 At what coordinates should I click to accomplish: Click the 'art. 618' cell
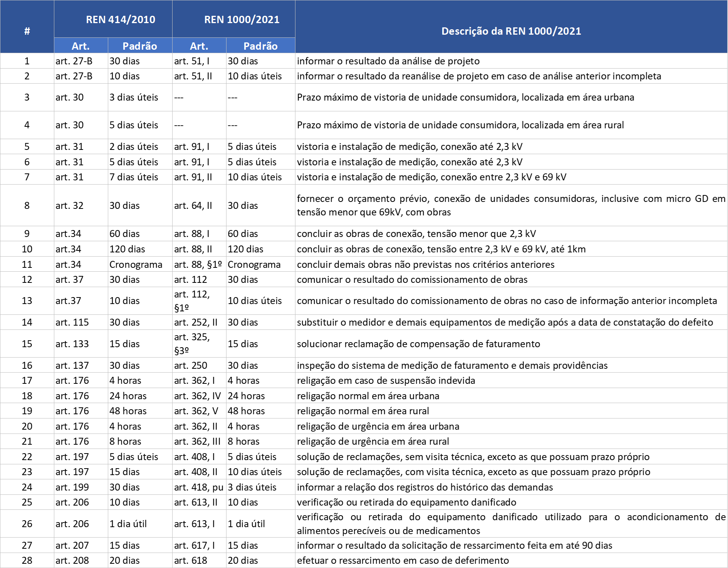[x=190, y=560]
